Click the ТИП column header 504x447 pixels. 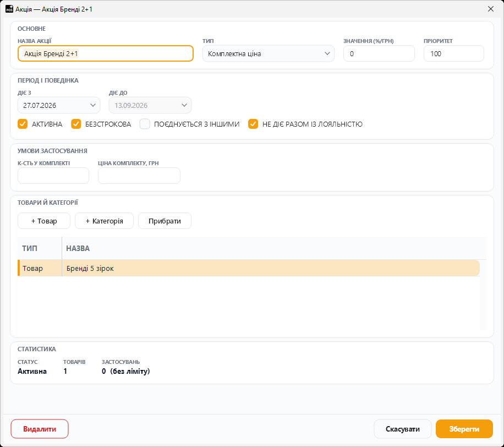40,248
